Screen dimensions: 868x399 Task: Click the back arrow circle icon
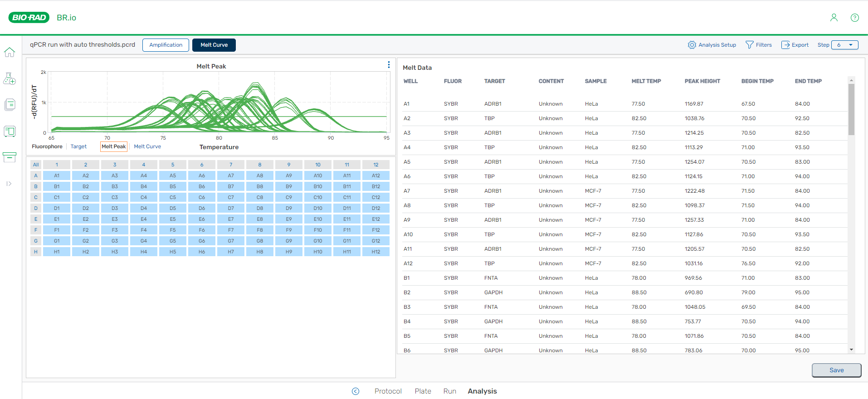coord(356,391)
